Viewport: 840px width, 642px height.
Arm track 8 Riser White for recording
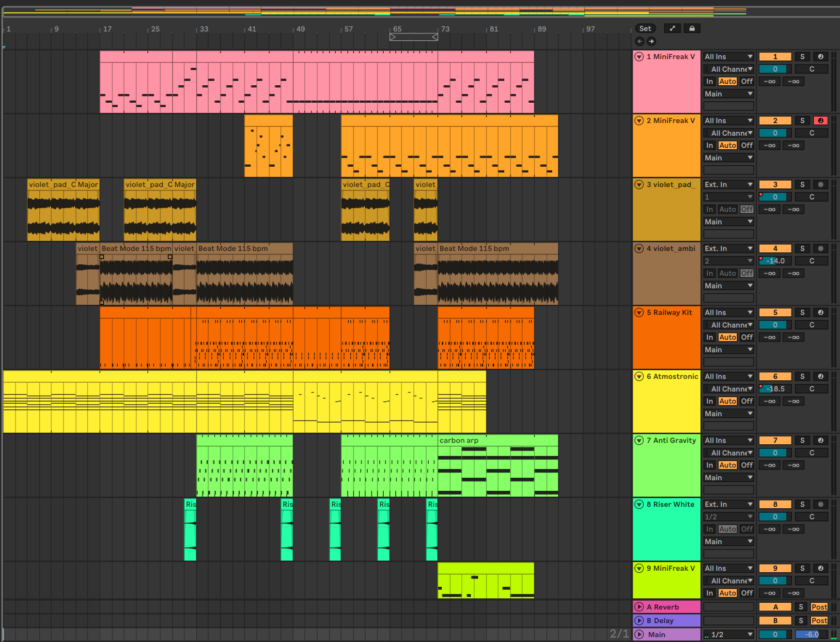point(821,504)
